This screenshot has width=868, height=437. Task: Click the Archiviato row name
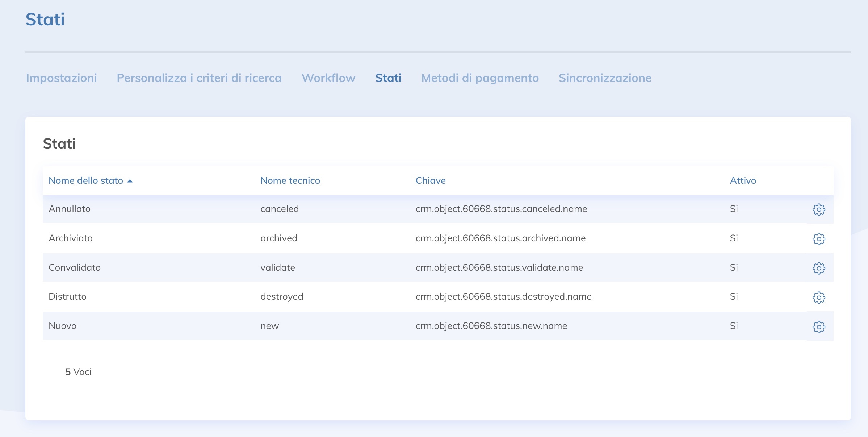(71, 238)
